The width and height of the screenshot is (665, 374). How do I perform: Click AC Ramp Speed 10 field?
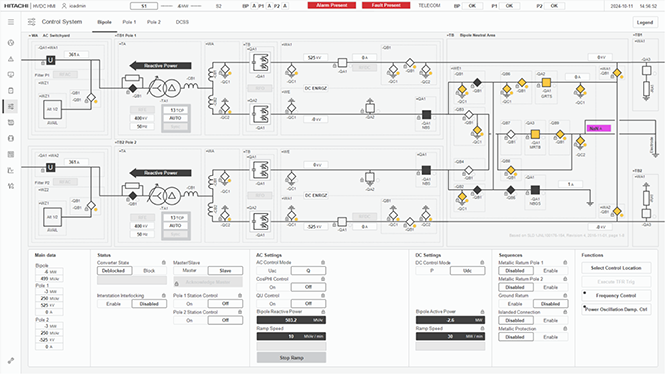pyautogui.click(x=291, y=337)
